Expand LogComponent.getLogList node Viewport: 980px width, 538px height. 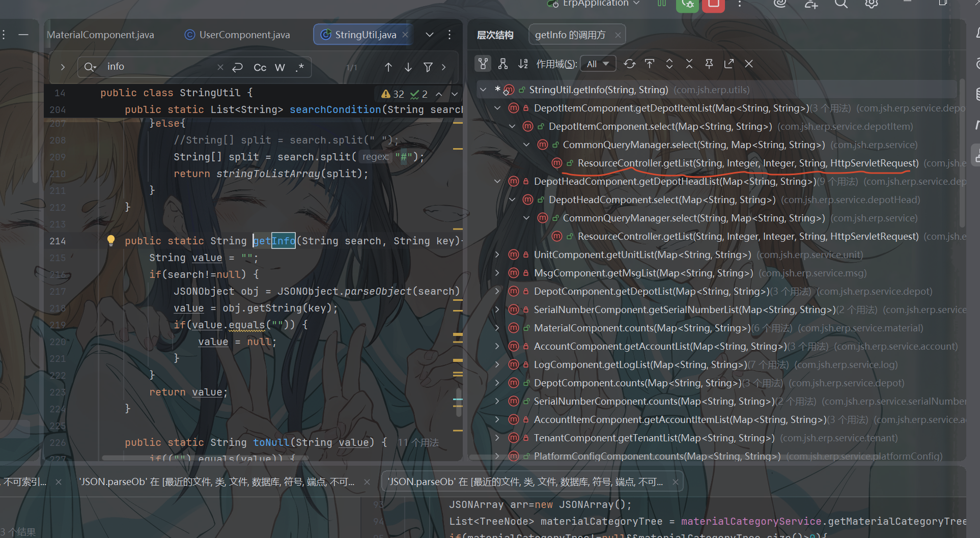497,364
